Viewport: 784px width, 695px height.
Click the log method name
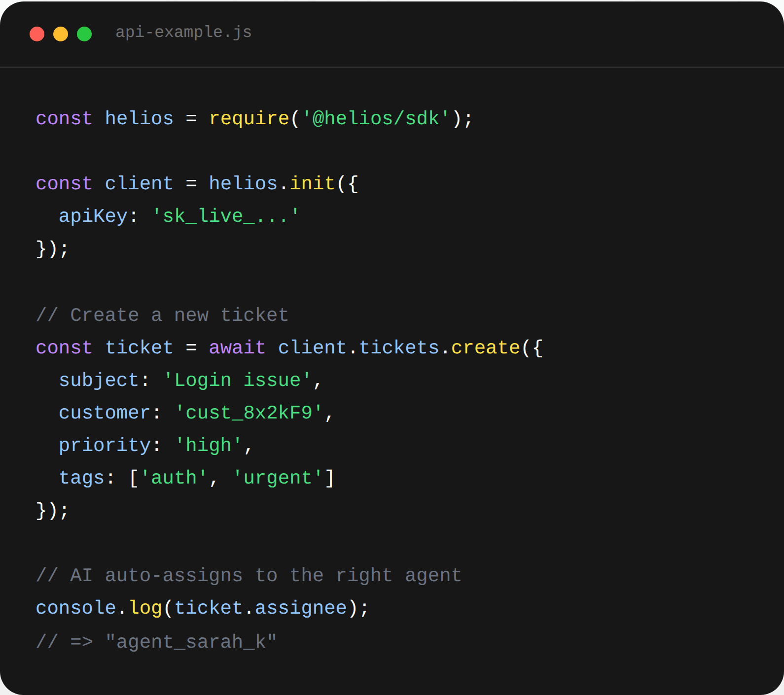coord(145,608)
